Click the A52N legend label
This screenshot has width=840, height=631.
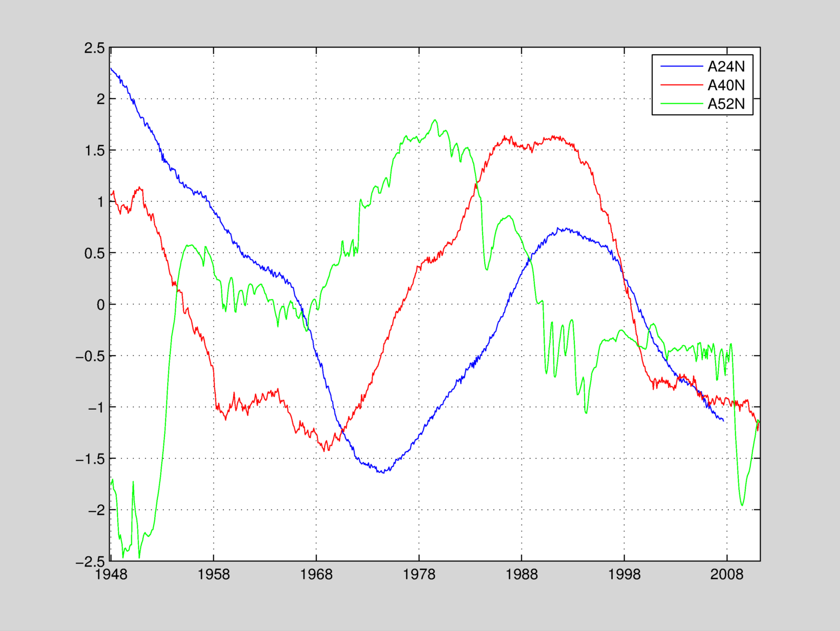pyautogui.click(x=726, y=104)
